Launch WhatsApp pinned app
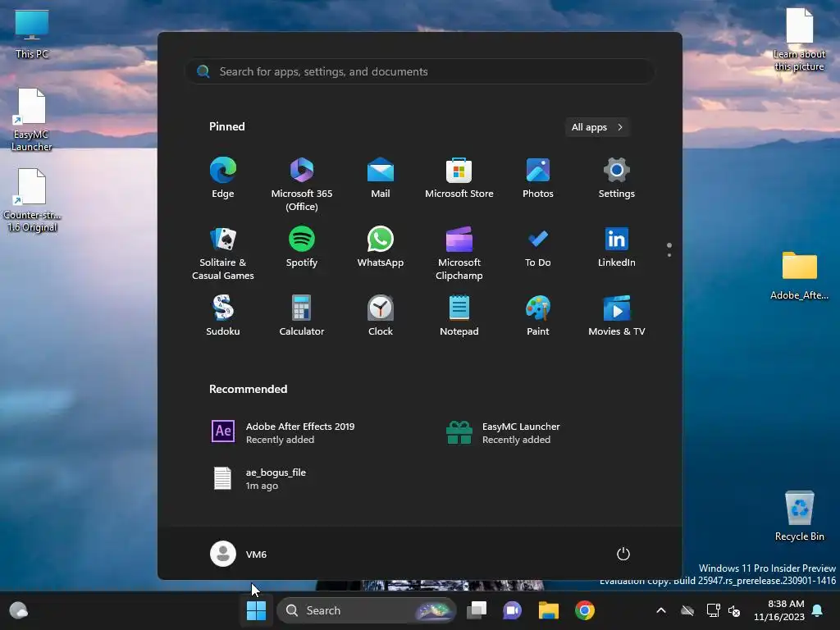840x630 pixels. click(x=381, y=247)
